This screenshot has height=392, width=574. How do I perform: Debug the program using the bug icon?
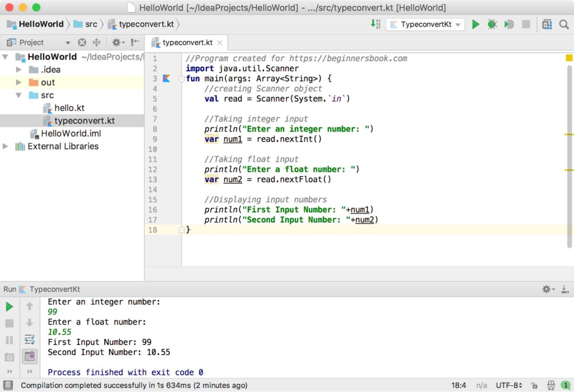(492, 25)
